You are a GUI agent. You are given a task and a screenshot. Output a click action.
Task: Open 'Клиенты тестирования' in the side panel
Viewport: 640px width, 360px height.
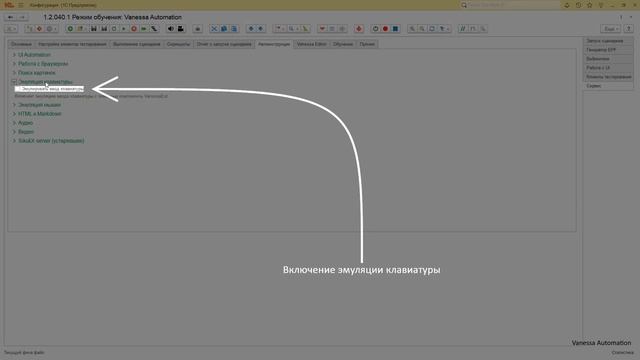608,77
